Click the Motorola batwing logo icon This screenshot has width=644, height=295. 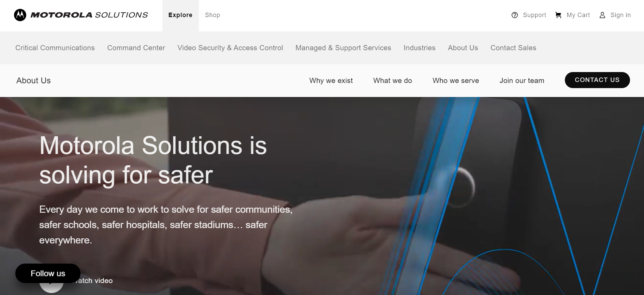tap(20, 15)
